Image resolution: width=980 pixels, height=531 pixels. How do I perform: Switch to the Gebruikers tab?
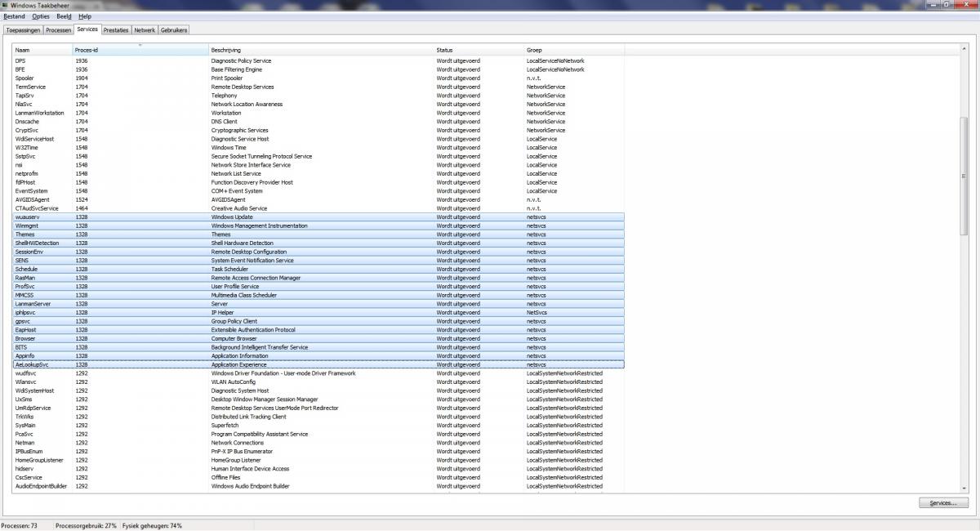pyautogui.click(x=174, y=30)
